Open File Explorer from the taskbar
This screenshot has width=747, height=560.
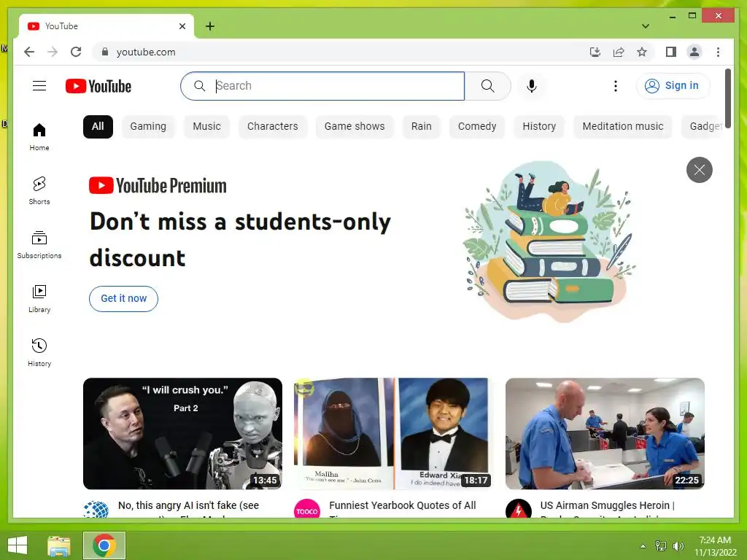59,545
